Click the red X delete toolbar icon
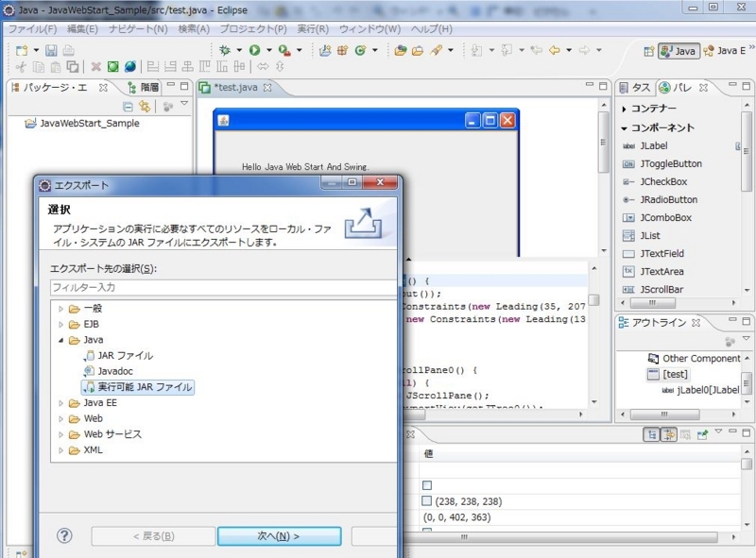 [96, 66]
